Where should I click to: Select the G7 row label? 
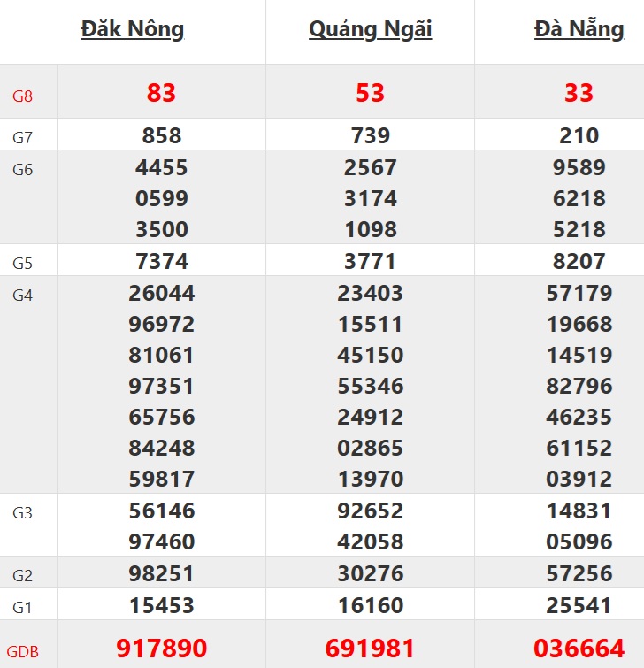(x=22, y=137)
